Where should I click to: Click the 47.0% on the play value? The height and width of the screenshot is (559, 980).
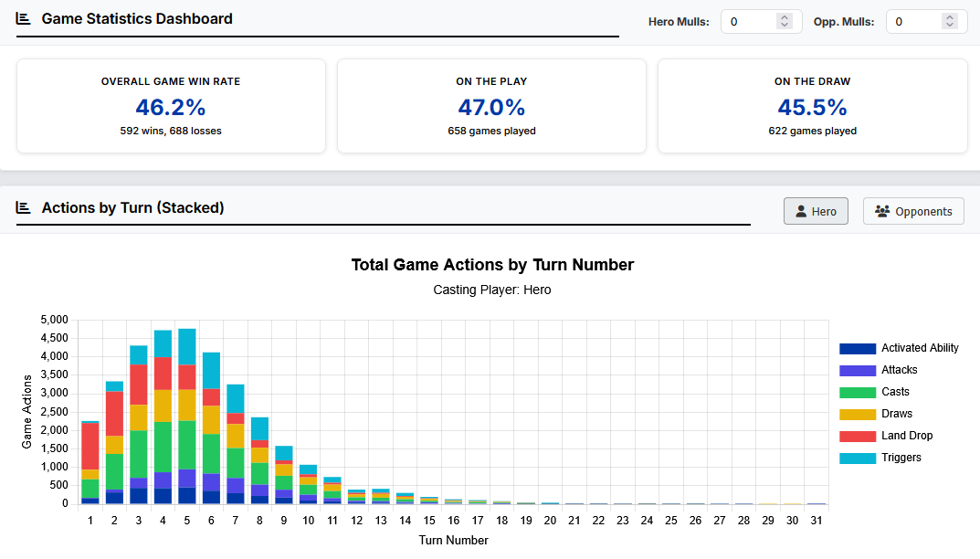[492, 108]
